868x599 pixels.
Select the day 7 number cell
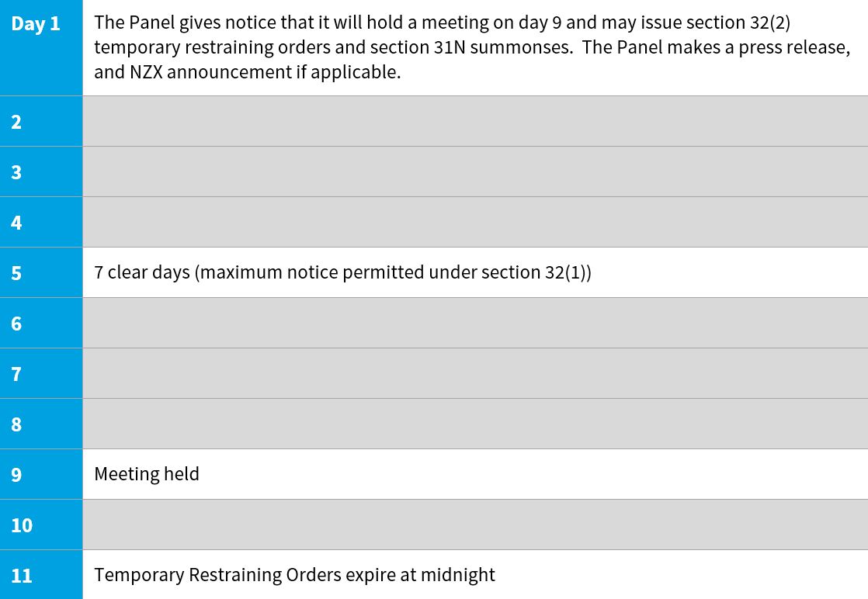[x=40, y=374]
